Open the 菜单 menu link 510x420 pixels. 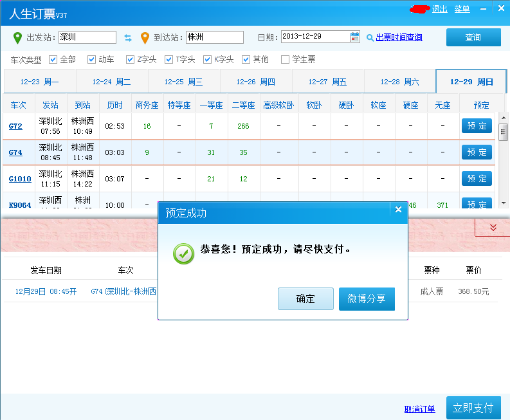pos(462,9)
